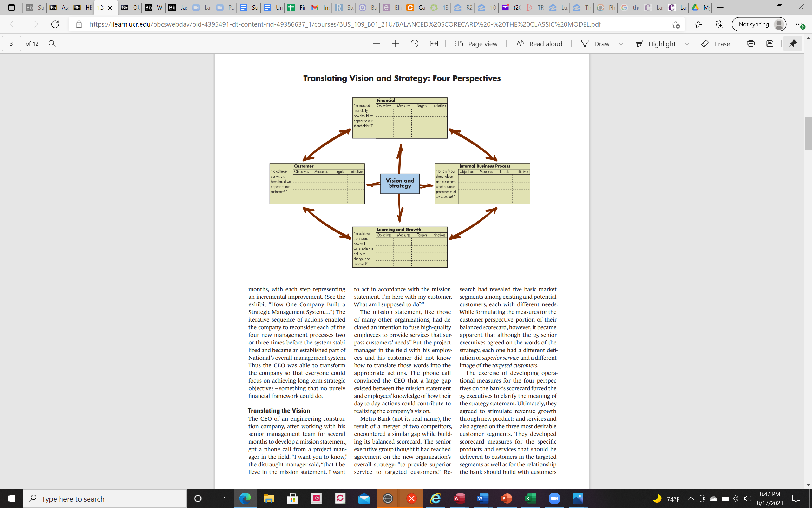Open Zoom from taskbar

coord(554,498)
